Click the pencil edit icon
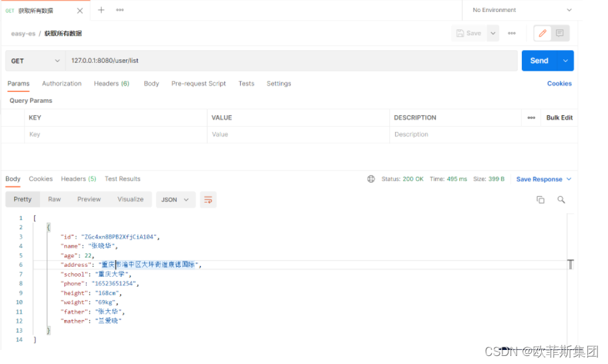Image resolution: width=608 pixels, height=364 pixels. point(543,33)
